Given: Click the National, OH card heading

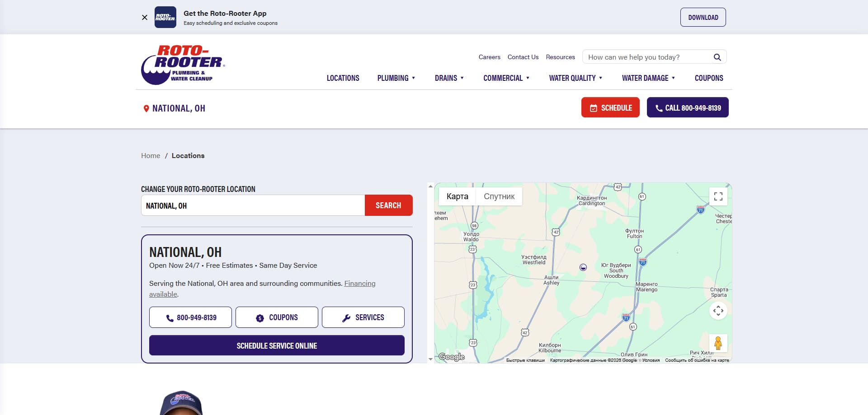Looking at the screenshot, I should pyautogui.click(x=185, y=252).
